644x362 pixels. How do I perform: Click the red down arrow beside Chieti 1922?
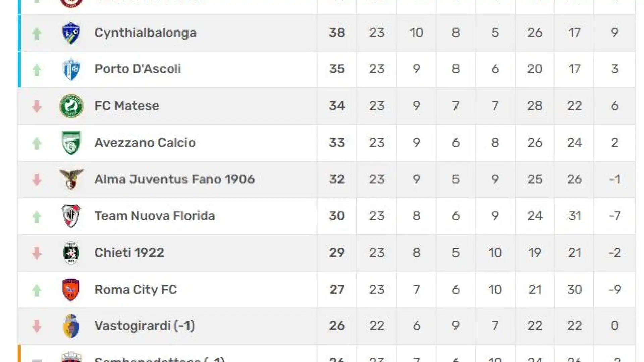[x=37, y=253]
